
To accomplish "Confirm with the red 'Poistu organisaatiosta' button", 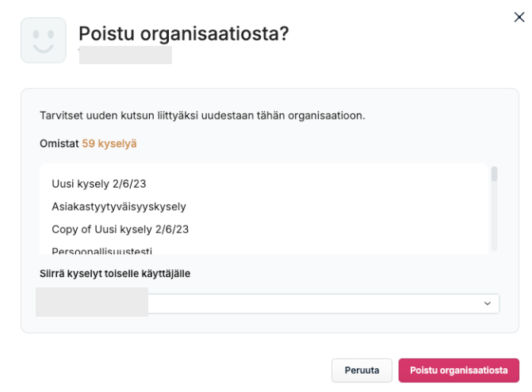I will click(459, 371).
